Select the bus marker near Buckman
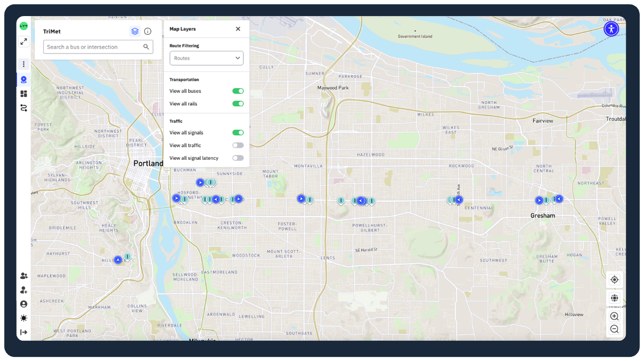 tap(200, 183)
